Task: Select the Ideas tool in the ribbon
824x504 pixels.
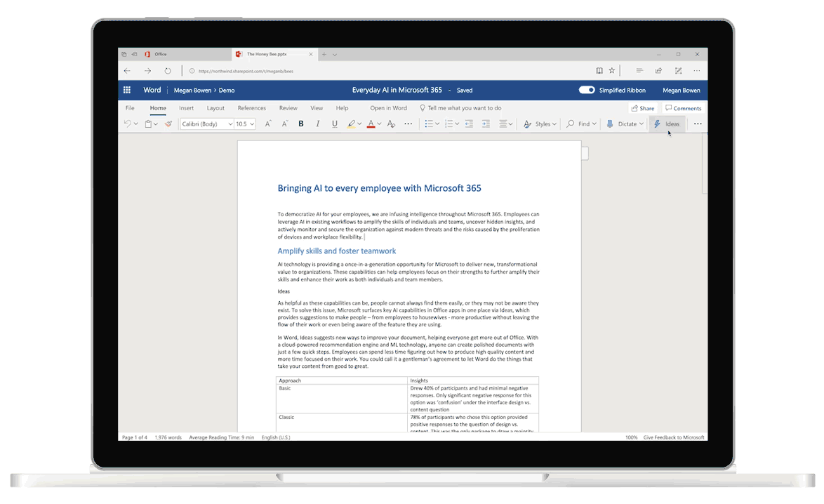Action: point(668,124)
